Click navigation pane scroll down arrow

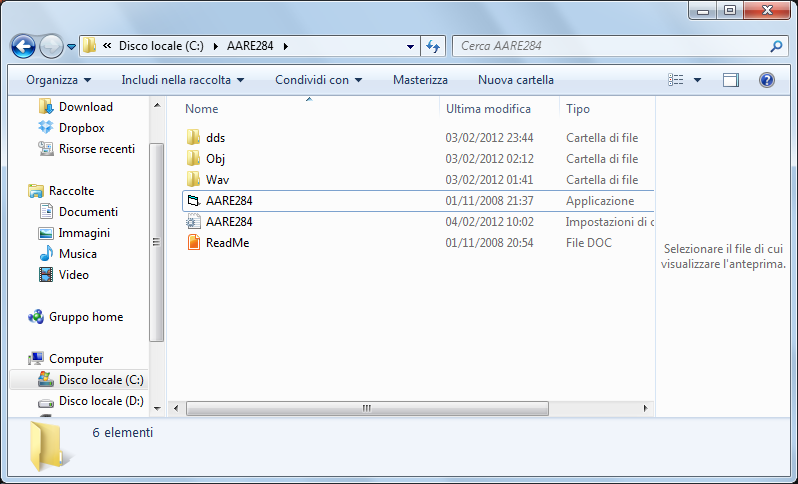tap(157, 408)
